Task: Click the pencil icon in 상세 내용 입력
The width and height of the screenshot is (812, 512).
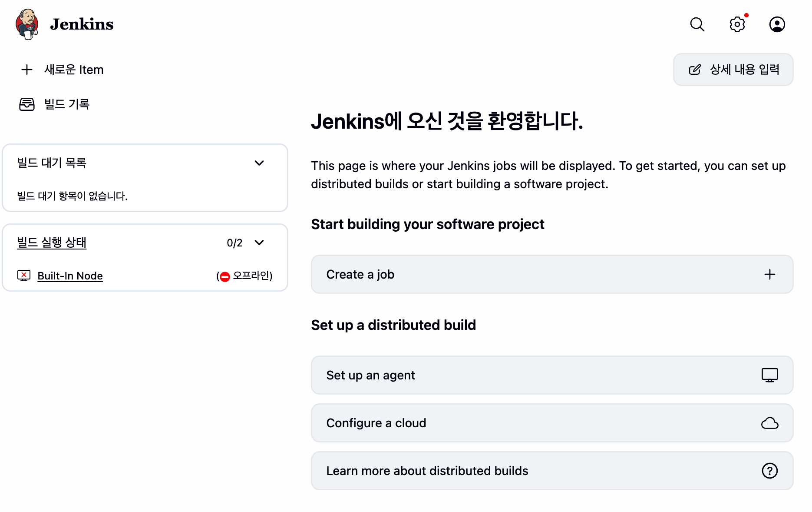Action: 695,70
